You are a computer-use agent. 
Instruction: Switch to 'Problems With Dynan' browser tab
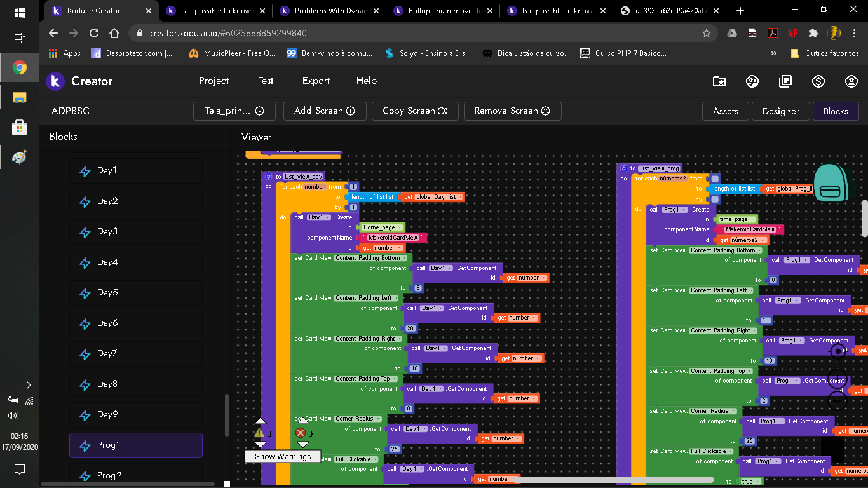329,11
